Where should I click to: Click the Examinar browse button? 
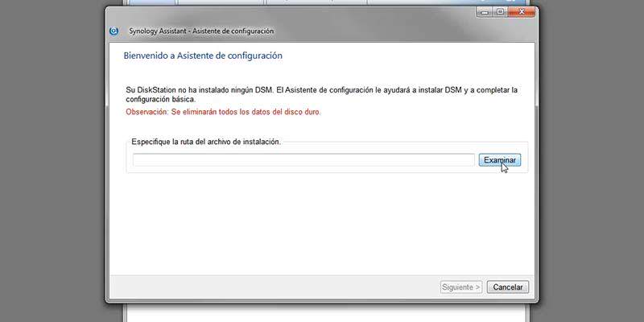click(499, 160)
